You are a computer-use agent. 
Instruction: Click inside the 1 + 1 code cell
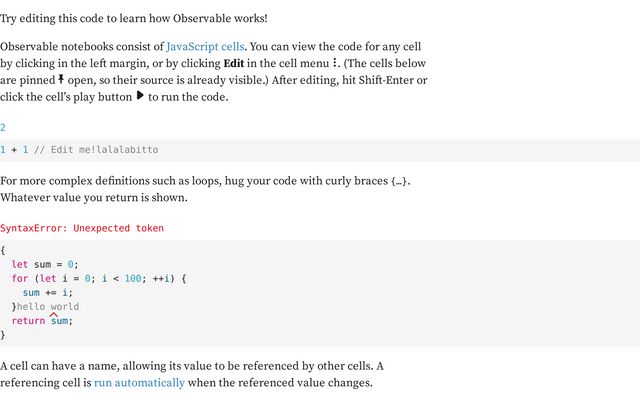[320, 150]
